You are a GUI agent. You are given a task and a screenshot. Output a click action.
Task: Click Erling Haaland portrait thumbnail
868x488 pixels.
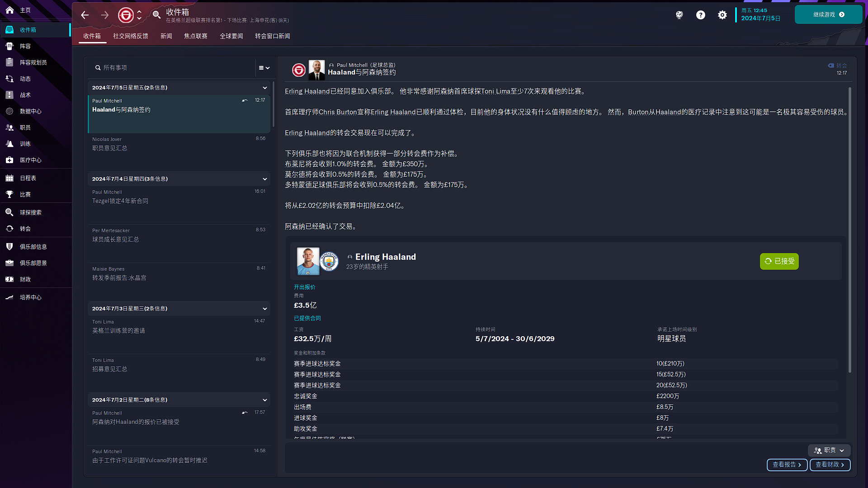coord(308,261)
